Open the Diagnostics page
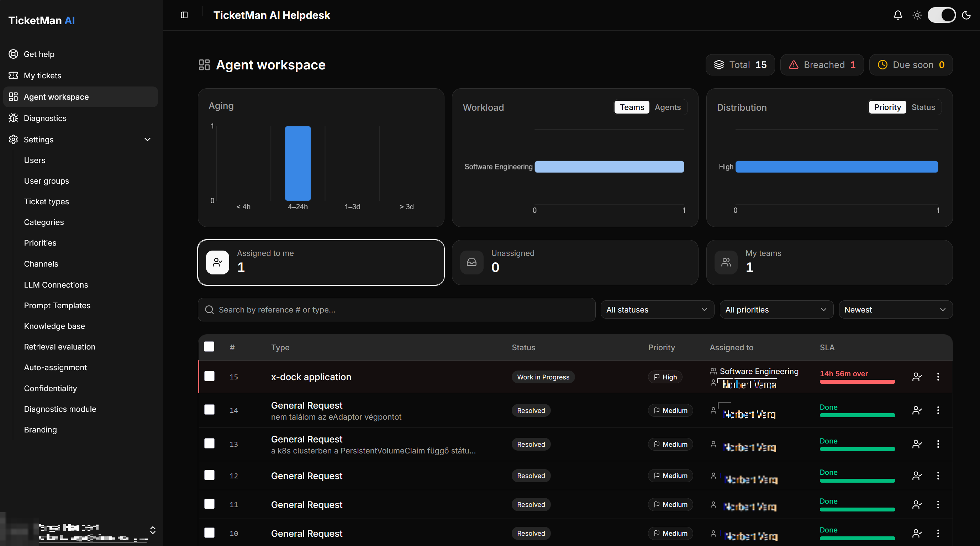980x546 pixels. pos(80,118)
